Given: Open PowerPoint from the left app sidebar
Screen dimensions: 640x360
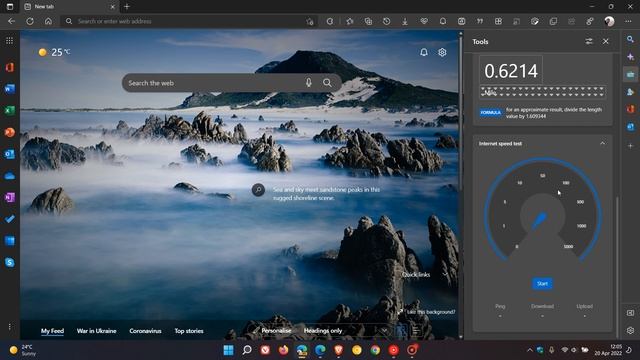Looking at the screenshot, I should [x=9, y=132].
